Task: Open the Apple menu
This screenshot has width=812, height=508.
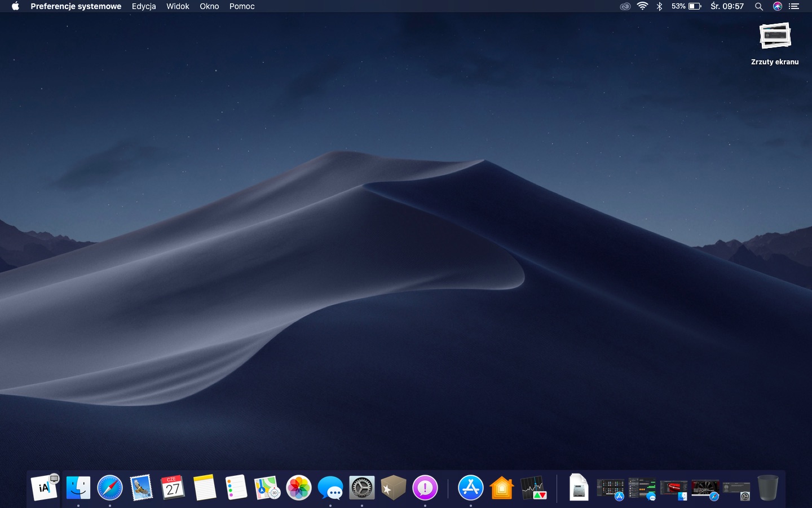Action: point(15,6)
